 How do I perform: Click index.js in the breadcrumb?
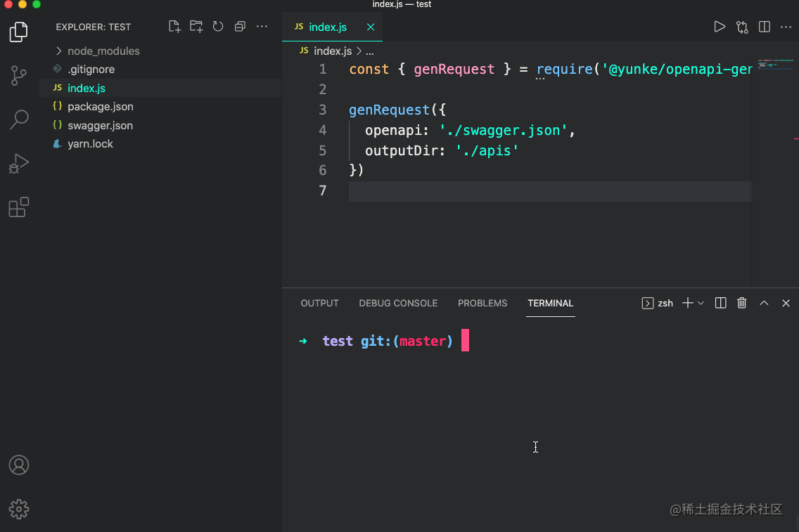pyautogui.click(x=332, y=51)
